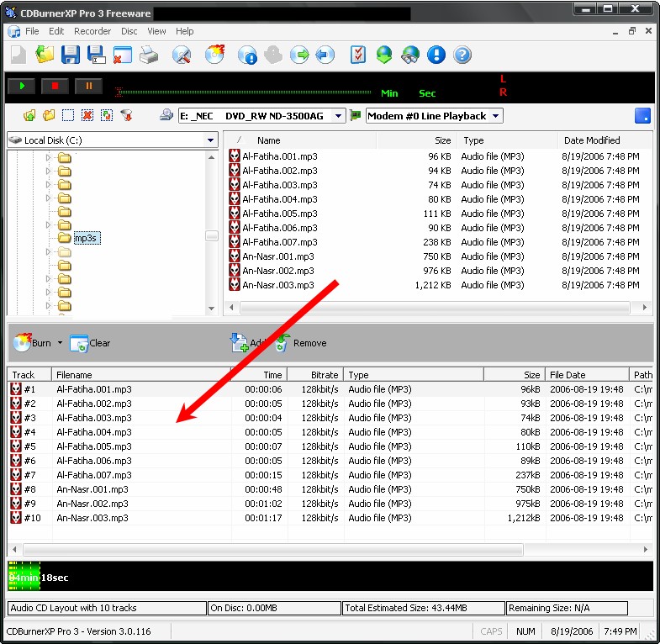The width and height of the screenshot is (660, 644).
Task: Select Al-Fatiha.005.mp3 in the file browser
Action: coord(280,214)
